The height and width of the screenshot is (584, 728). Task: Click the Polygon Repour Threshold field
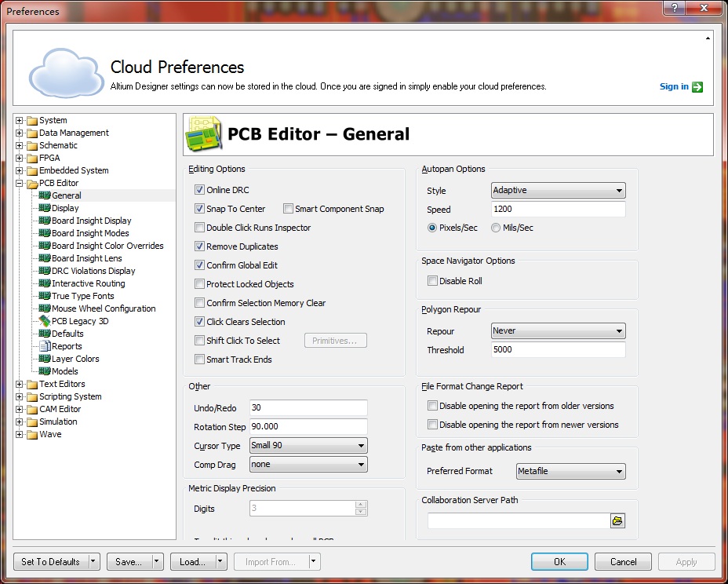click(x=558, y=349)
